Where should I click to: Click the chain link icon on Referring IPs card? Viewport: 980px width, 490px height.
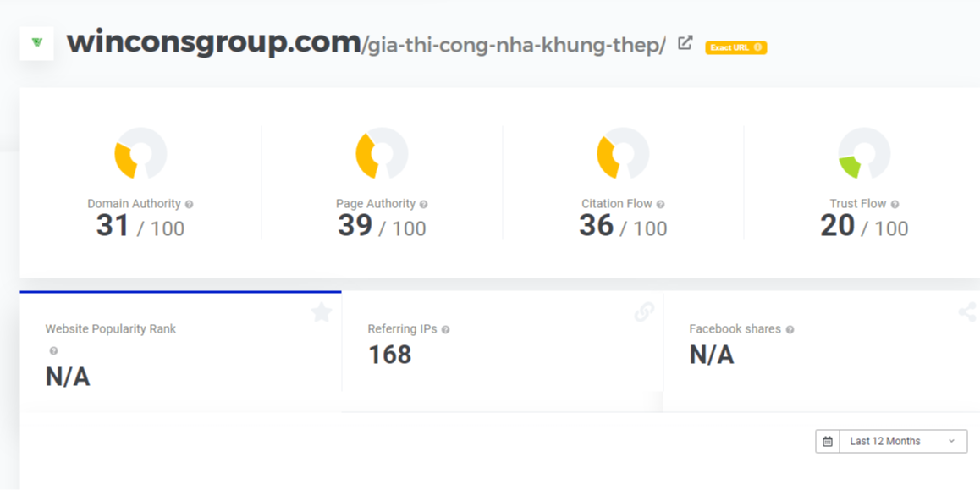click(644, 312)
